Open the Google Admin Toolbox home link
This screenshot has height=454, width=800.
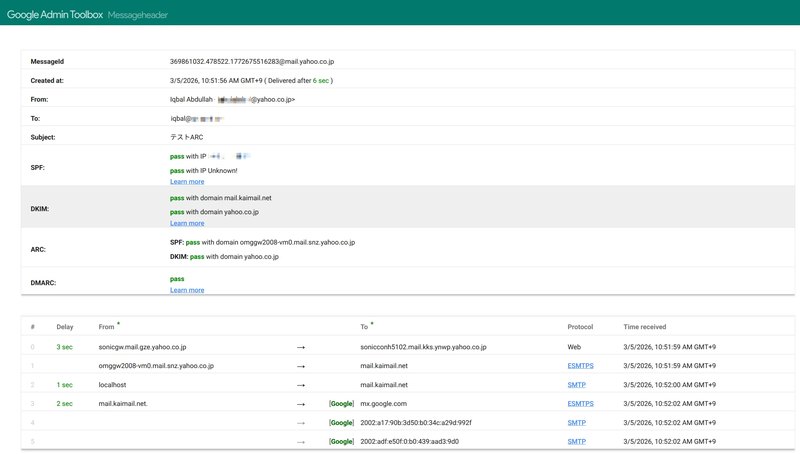coord(55,15)
